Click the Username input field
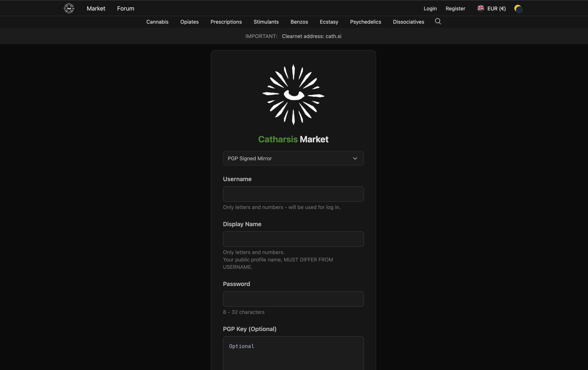 click(x=293, y=194)
